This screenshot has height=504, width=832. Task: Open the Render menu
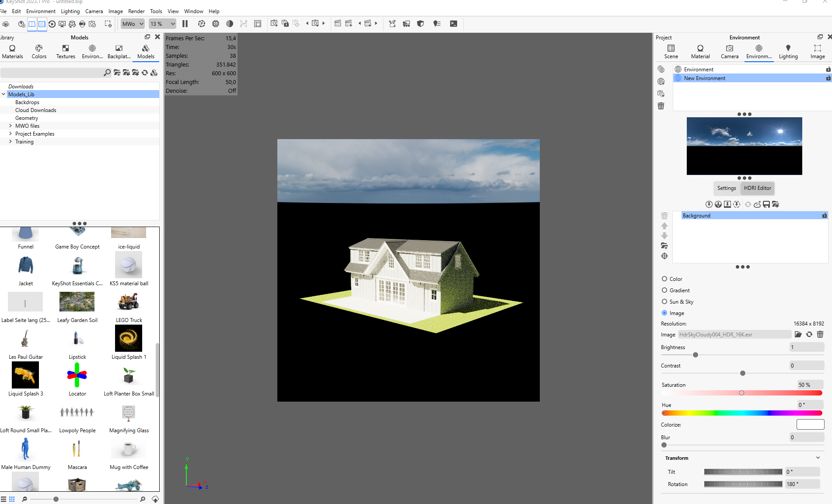[x=136, y=11]
